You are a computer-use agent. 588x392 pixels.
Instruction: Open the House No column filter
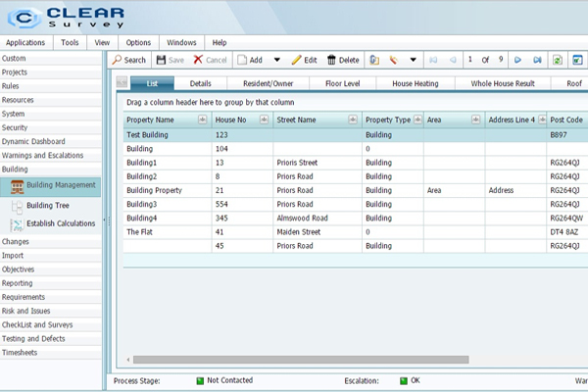(264, 120)
